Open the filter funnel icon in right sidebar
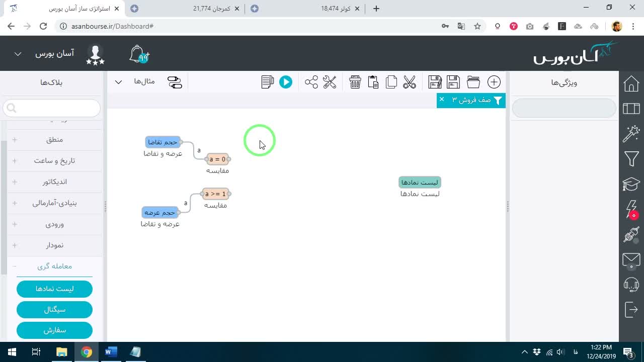The image size is (644, 362). point(631,159)
